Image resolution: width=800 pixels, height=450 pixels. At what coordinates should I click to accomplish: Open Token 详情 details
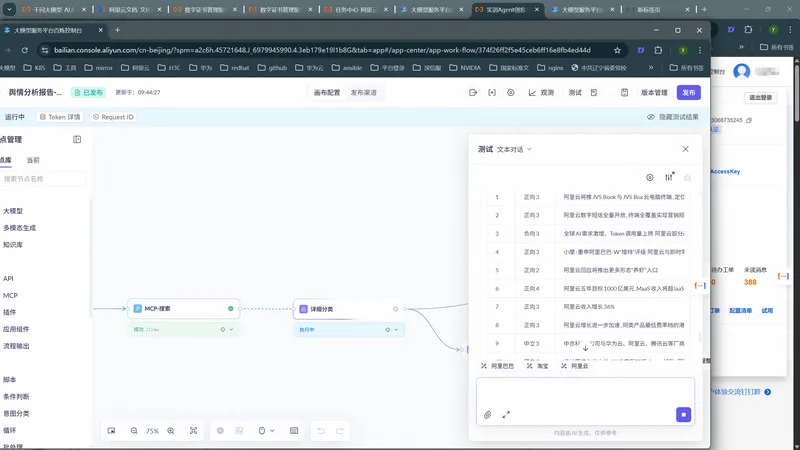click(x=60, y=117)
